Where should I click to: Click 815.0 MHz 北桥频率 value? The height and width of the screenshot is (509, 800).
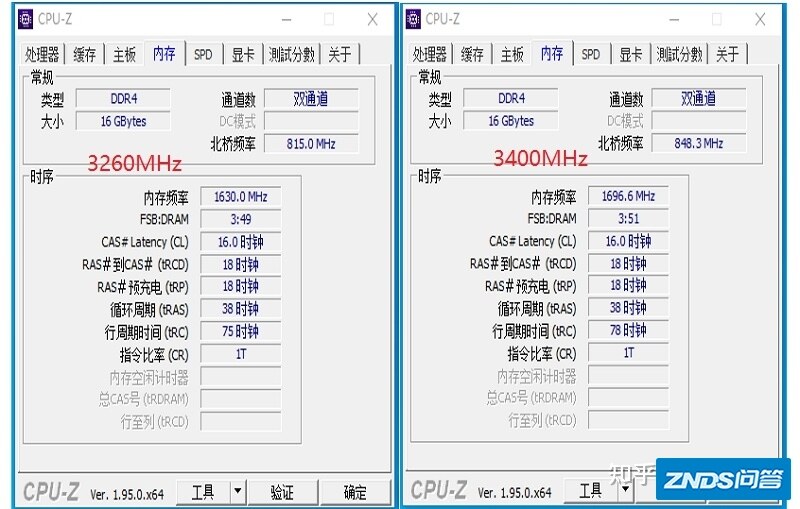point(311,144)
